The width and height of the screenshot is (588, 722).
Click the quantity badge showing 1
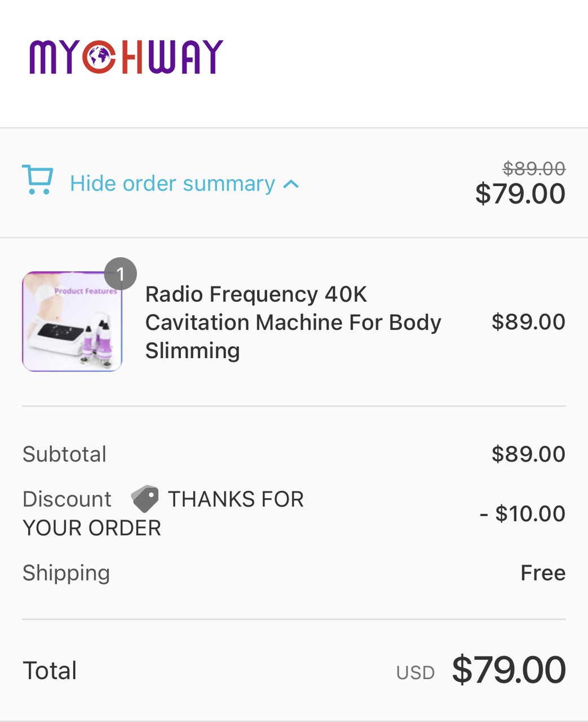(x=121, y=274)
